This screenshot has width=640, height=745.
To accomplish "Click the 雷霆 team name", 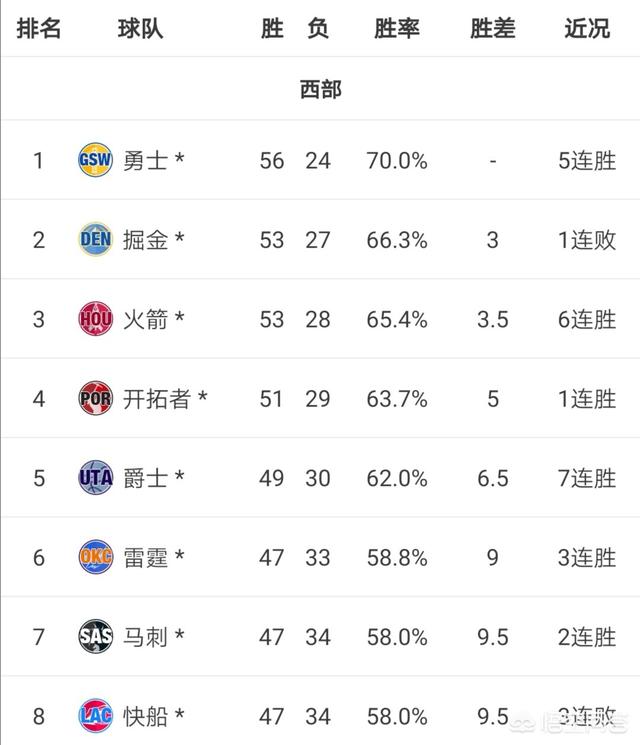I will (x=145, y=557).
